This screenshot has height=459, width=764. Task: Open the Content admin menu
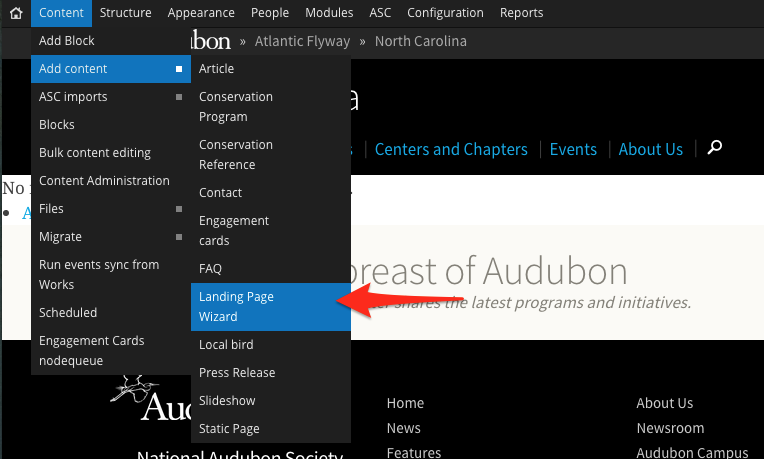[61, 13]
